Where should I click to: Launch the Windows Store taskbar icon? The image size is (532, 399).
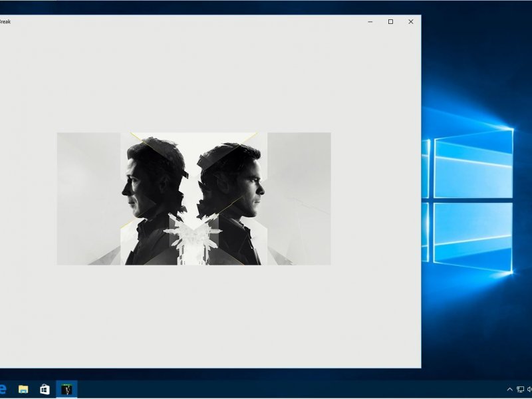pos(45,389)
